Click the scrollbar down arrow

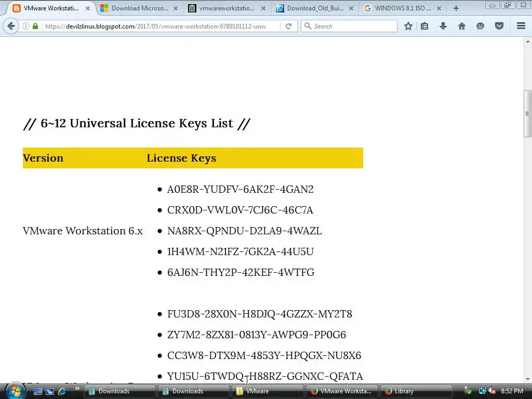[x=527, y=379]
